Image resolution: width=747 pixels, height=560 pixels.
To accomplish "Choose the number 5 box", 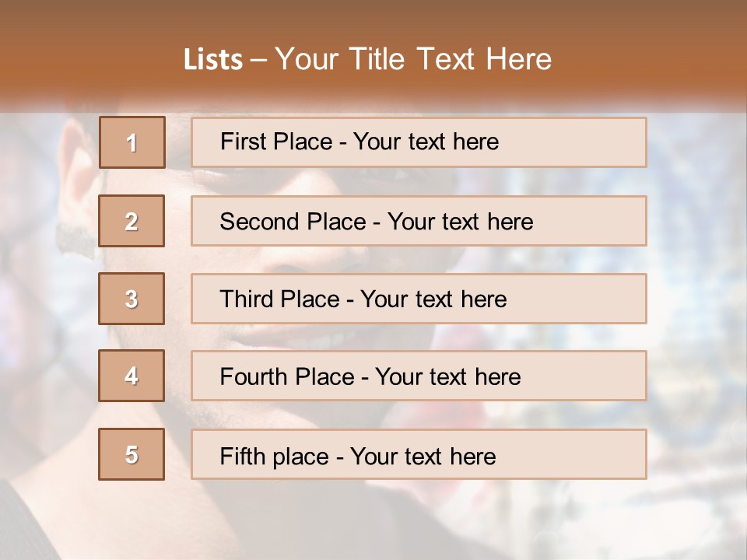I will click(132, 454).
